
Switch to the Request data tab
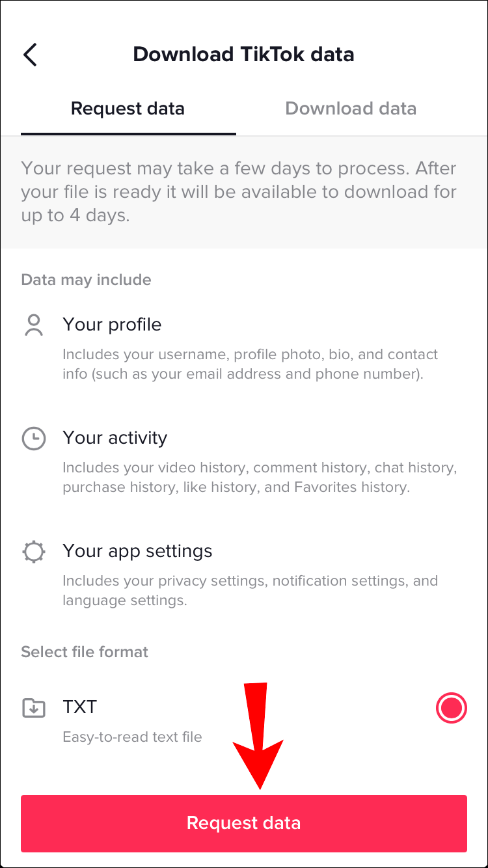tap(128, 109)
